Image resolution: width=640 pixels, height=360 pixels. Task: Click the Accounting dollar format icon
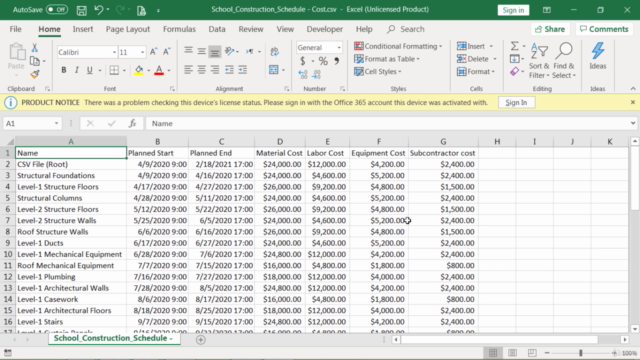click(x=302, y=61)
